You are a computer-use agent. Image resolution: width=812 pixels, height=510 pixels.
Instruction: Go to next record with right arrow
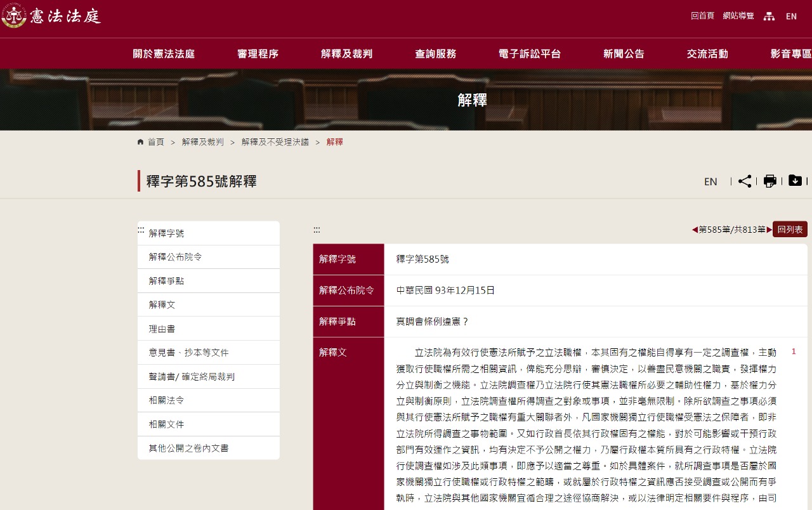[x=769, y=230]
